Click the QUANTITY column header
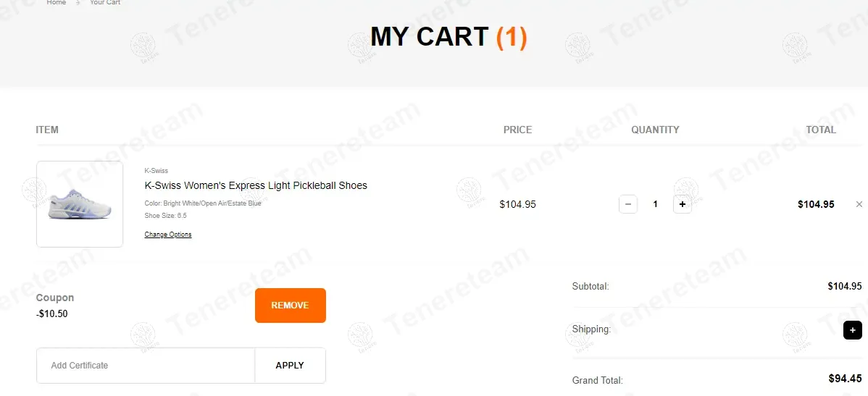868x396 pixels. pos(655,130)
